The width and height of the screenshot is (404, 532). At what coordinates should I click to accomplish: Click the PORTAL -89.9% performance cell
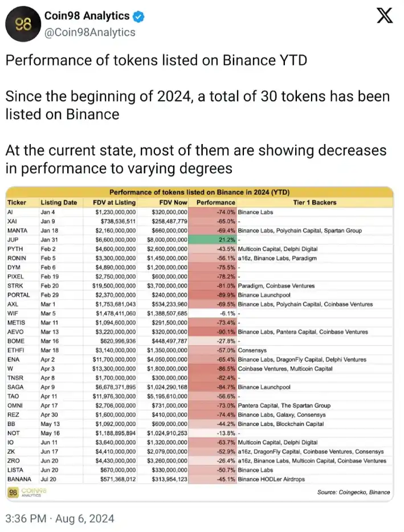211,295
